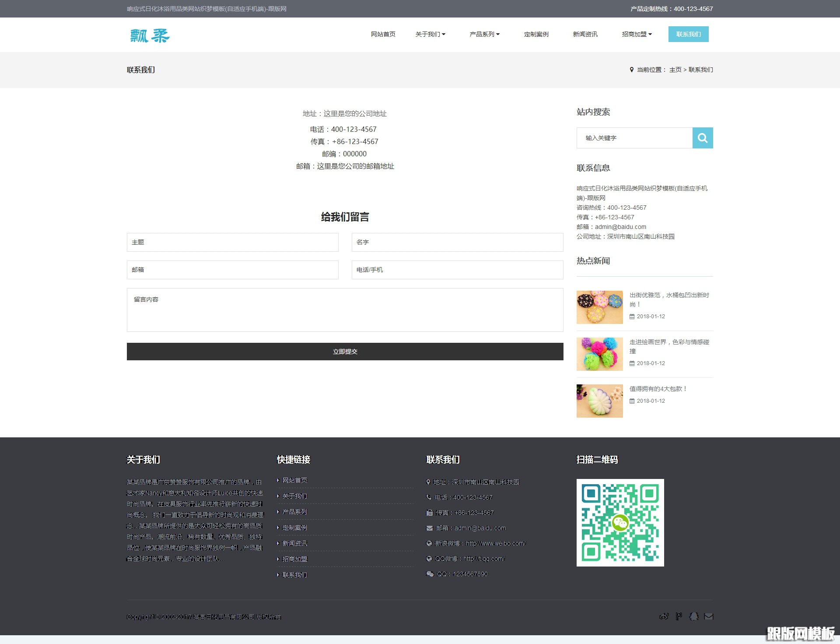
Task: Click the fax icon beside 传真 in footer
Action: pyautogui.click(x=429, y=513)
